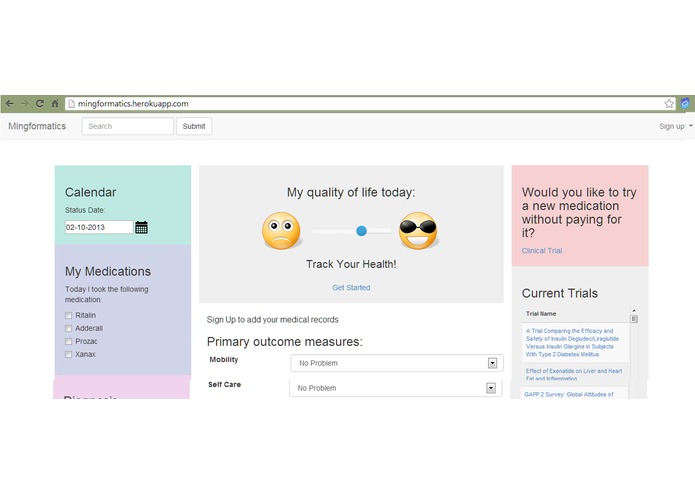Click the page icon in address bar
695x494 pixels.
pos(71,104)
